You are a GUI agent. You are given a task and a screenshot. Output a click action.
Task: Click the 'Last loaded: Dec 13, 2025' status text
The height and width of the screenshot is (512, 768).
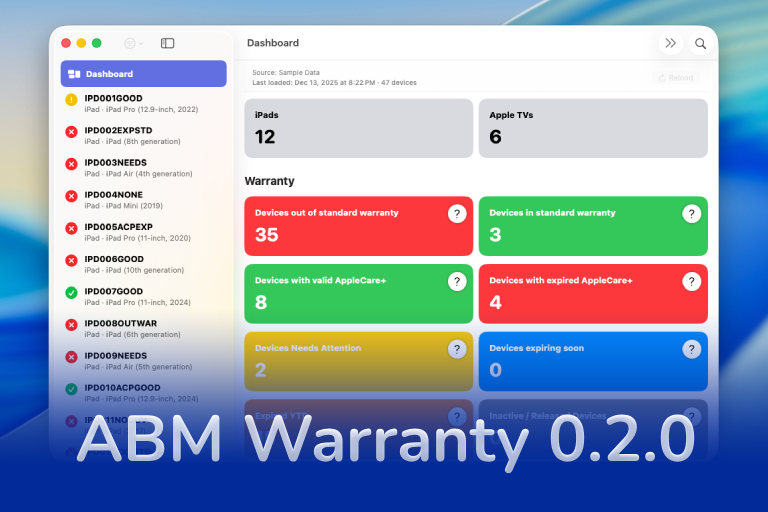[x=334, y=83]
